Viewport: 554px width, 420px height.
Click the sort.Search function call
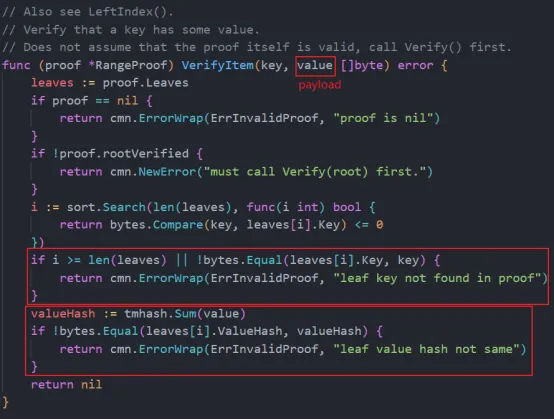pos(106,207)
